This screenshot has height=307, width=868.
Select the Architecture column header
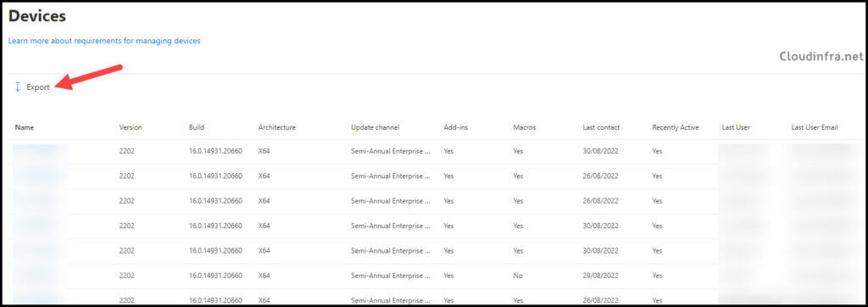pos(277,127)
